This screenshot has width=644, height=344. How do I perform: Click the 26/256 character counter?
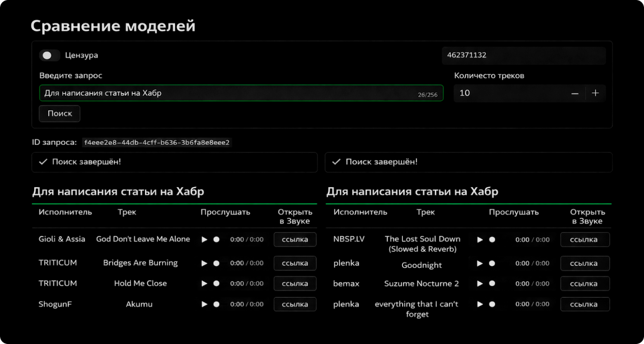click(x=428, y=95)
